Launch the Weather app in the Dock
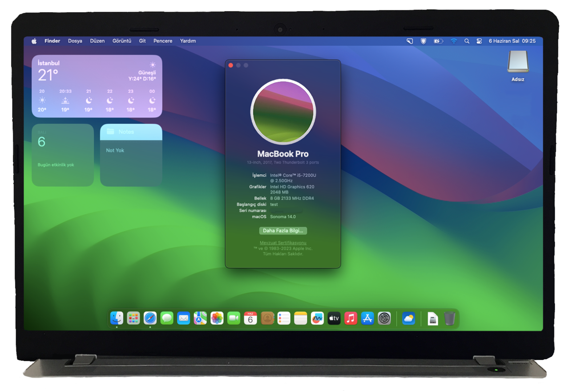 pos(409,318)
